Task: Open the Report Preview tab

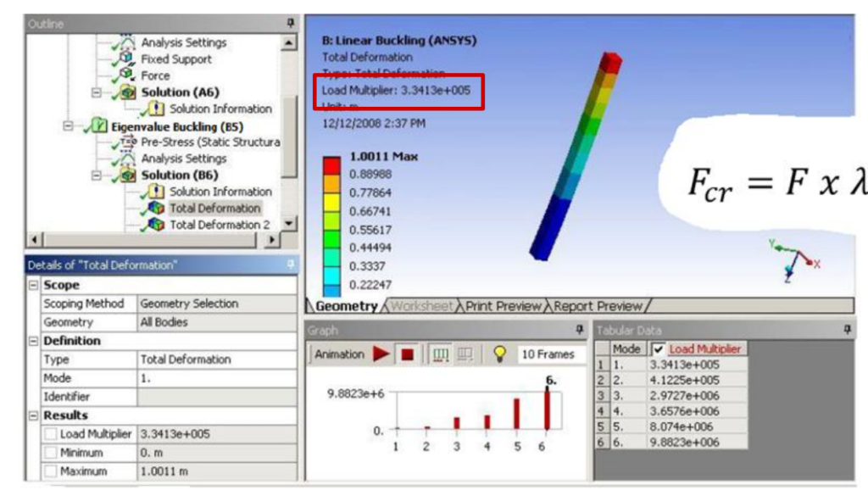Action: click(598, 306)
